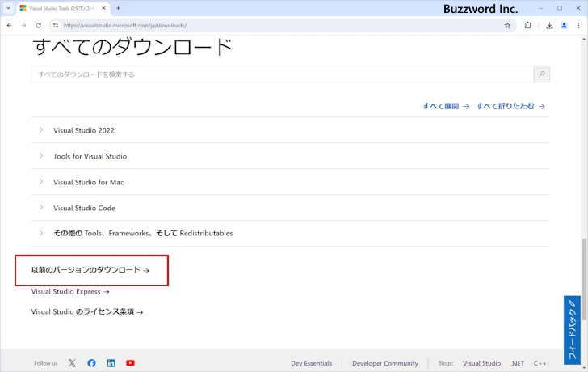Open Visual Studio のライセンス条項 link
The width and height of the screenshot is (588, 372).
point(87,311)
